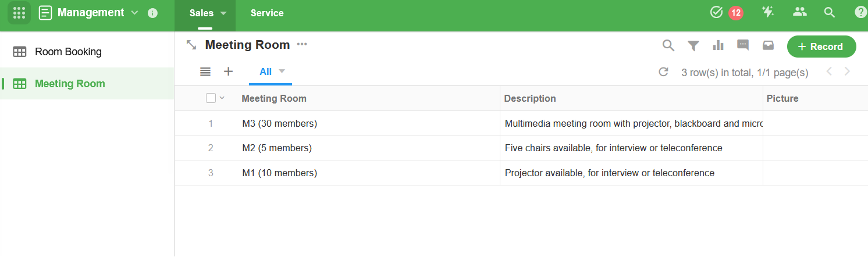Expand the All view dropdown arrow
Viewport: 868px width, 257px height.
point(282,72)
